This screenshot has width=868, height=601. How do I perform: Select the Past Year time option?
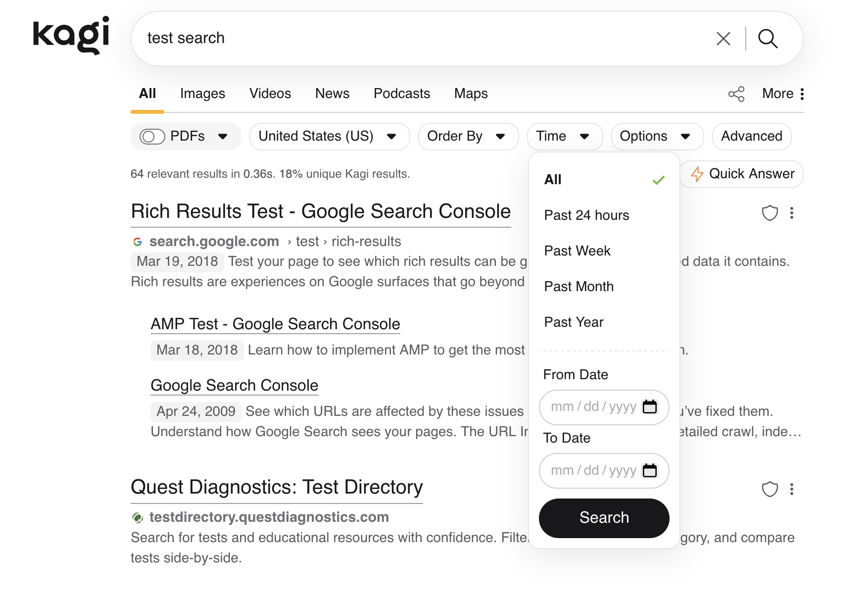(x=573, y=322)
